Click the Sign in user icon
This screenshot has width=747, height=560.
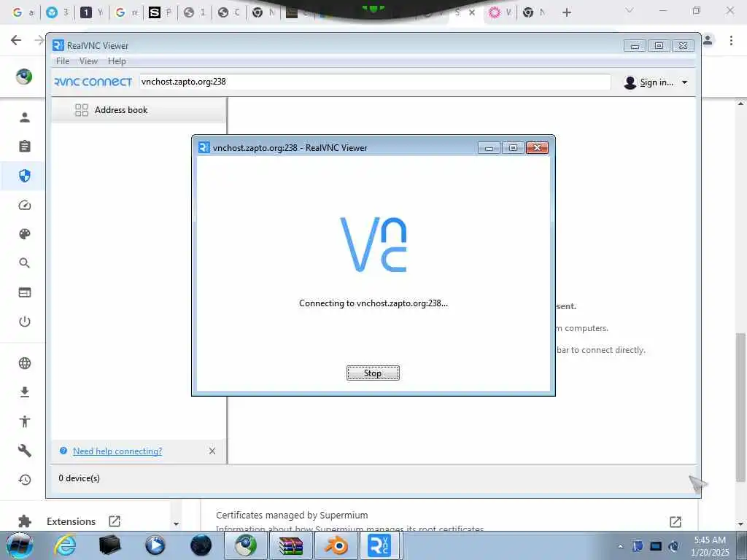[x=630, y=82]
